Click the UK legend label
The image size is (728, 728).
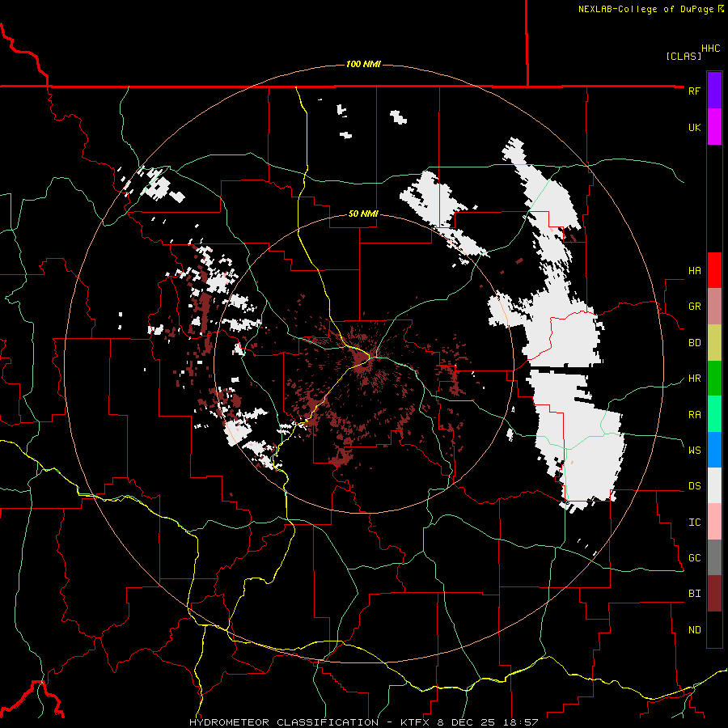coord(694,127)
